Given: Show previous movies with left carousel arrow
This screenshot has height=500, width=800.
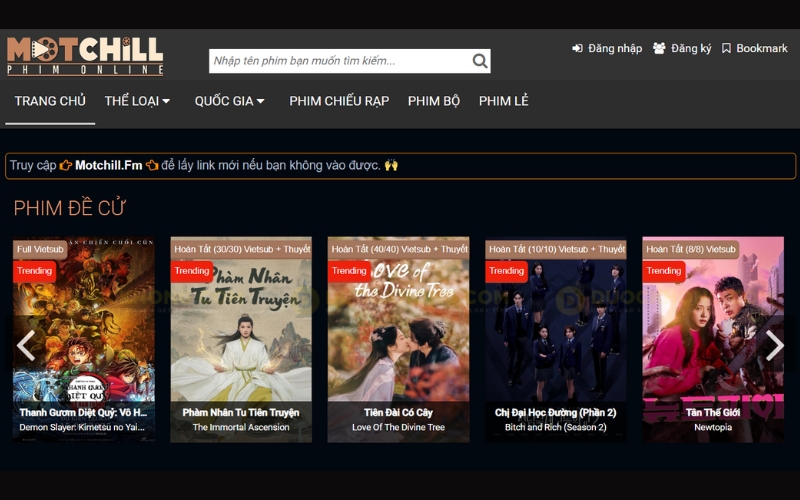Looking at the screenshot, I should [x=26, y=345].
